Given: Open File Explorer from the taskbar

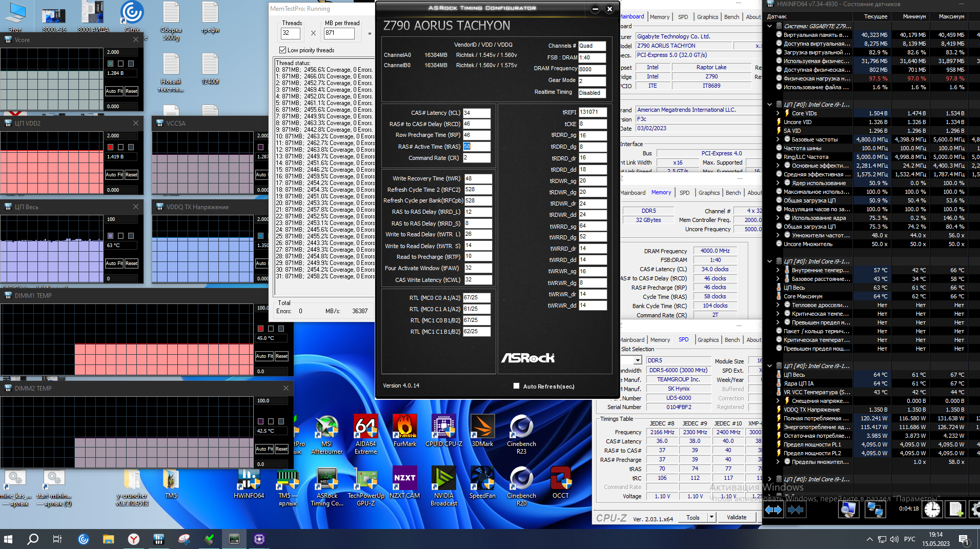Looking at the screenshot, I should click(108, 539).
